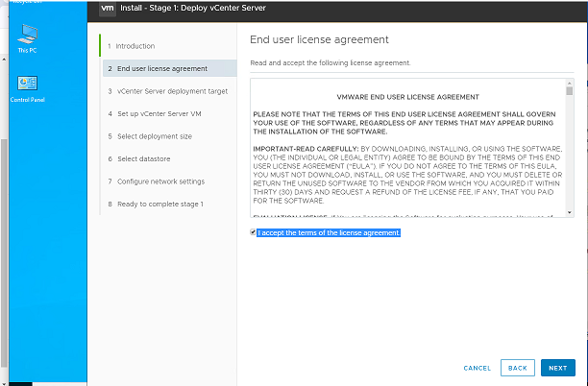Viewport: 588px width, 386px height.
Task: Go to step 1 Introduction
Action: tap(135, 46)
